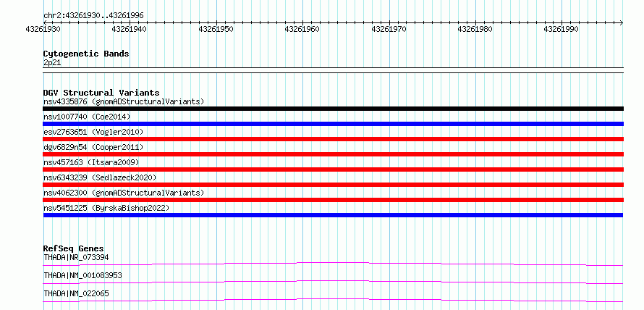Click ruler position 43261950
The image size is (644, 310).
point(216,29)
